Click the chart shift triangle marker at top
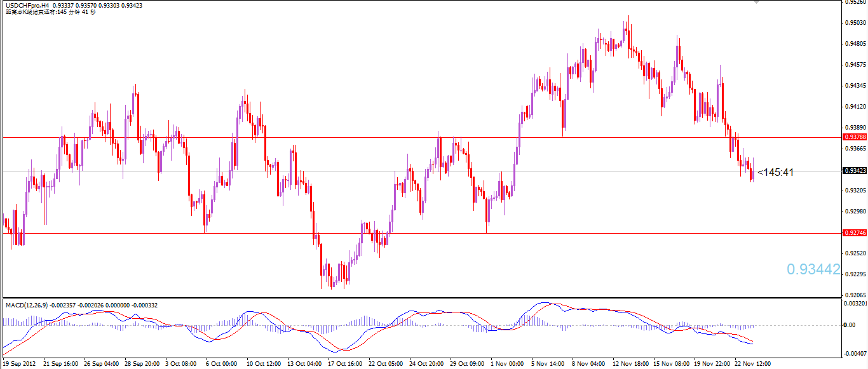Image resolution: width=868 pixels, height=369 pixels. (x=756, y=3)
